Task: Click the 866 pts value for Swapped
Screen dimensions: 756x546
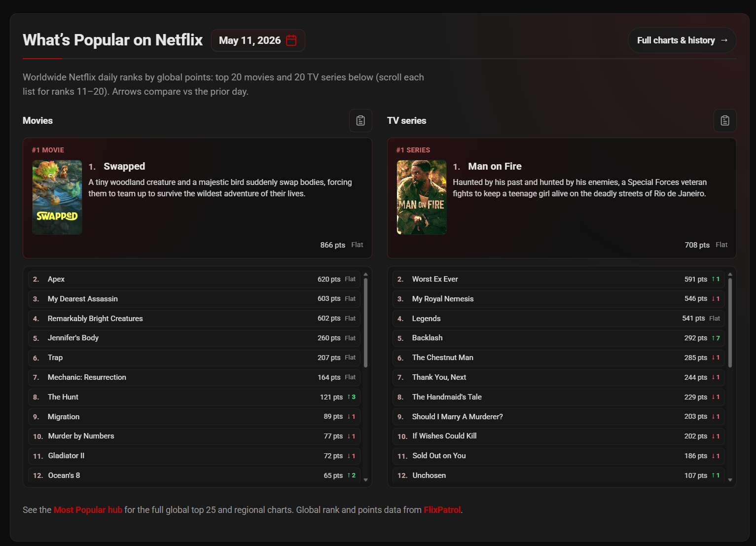Action: pos(333,245)
